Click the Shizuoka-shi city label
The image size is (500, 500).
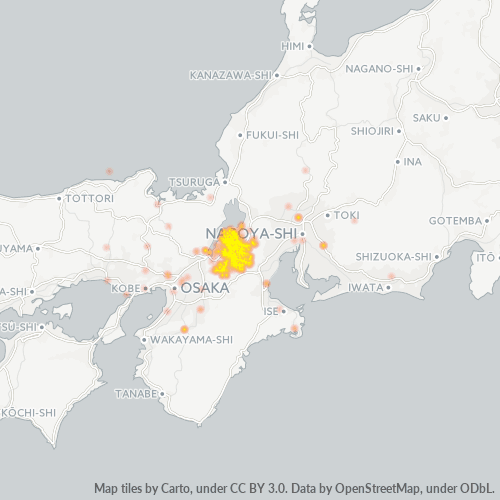pos(393,257)
